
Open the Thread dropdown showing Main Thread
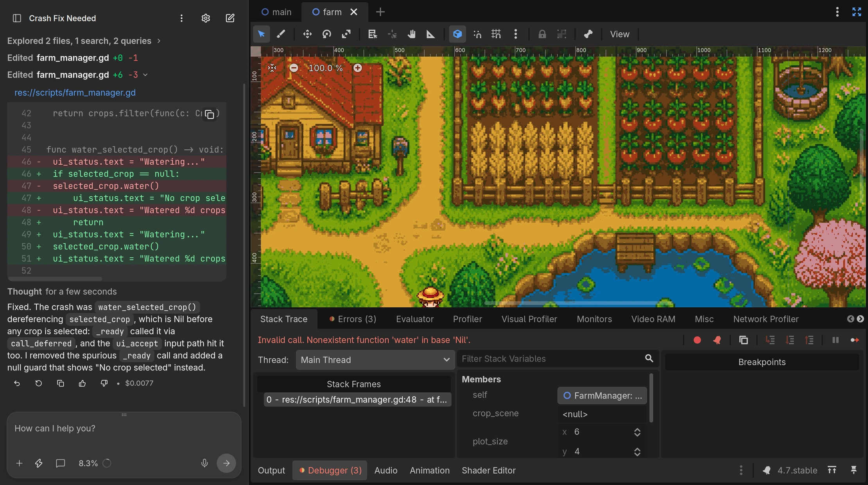pos(375,360)
